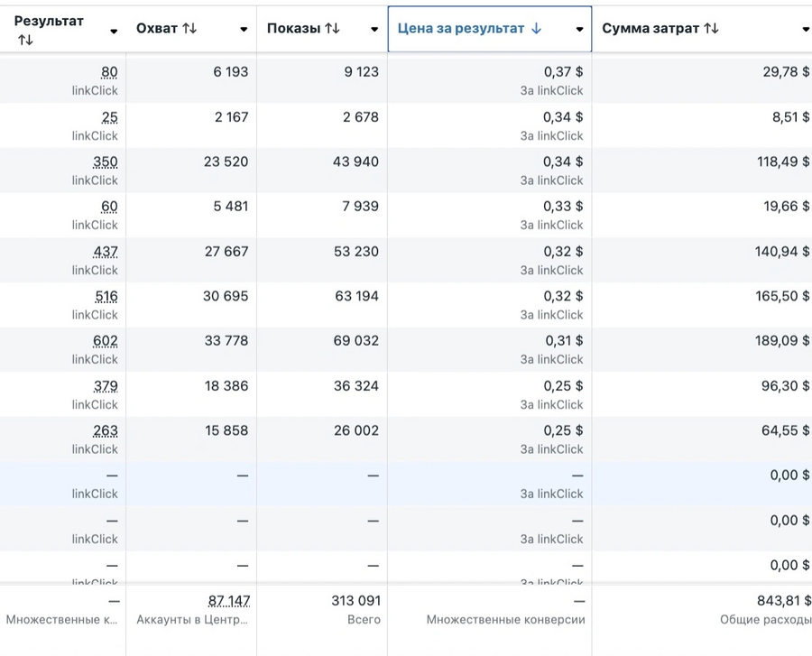Select cost per result 0,37 $
The image size is (812, 656).
563,72
